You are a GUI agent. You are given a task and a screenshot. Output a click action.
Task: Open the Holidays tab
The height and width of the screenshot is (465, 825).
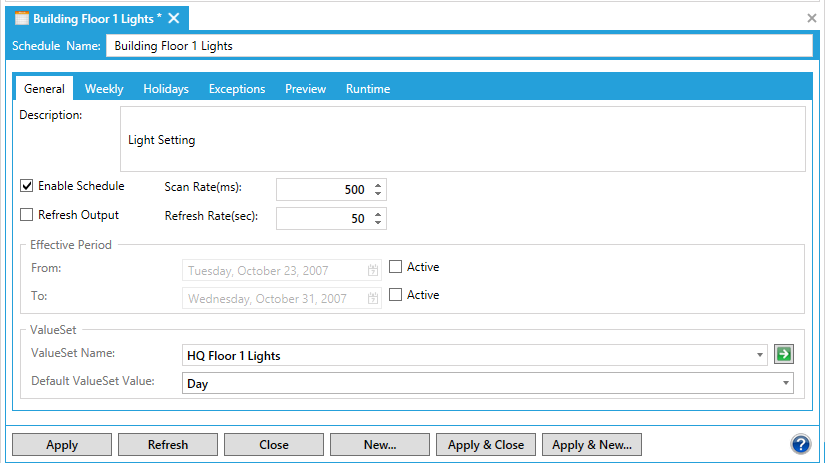tap(166, 89)
